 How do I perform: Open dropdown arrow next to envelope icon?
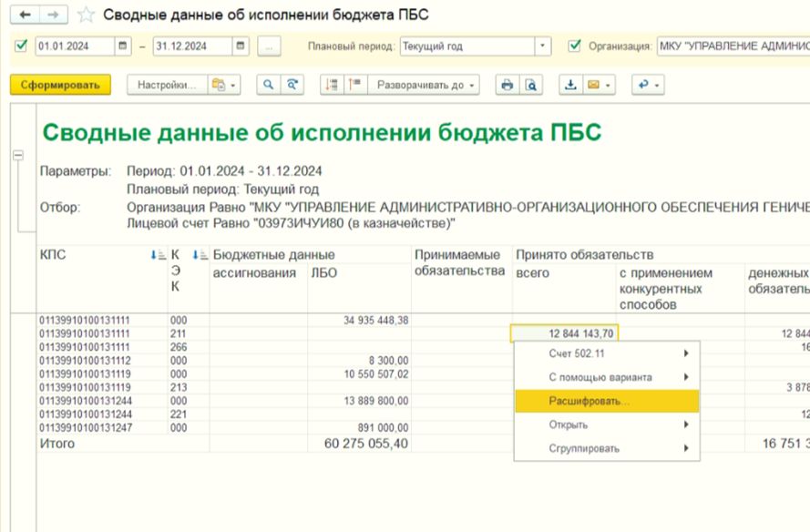(x=608, y=86)
